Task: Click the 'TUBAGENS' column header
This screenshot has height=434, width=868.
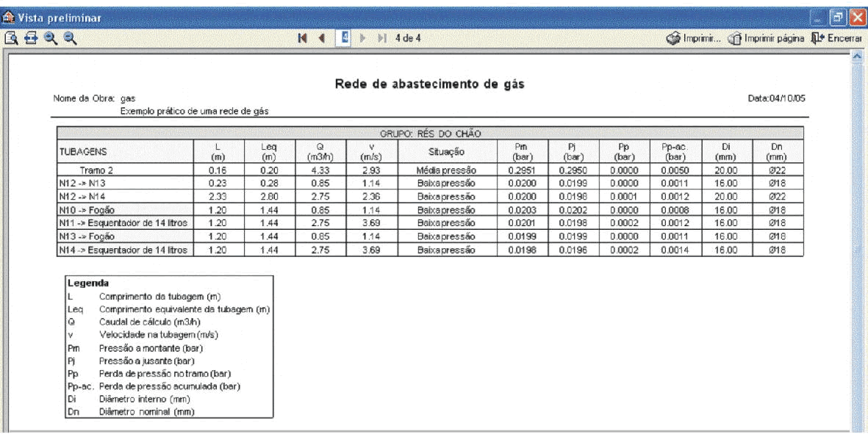Action: point(125,151)
